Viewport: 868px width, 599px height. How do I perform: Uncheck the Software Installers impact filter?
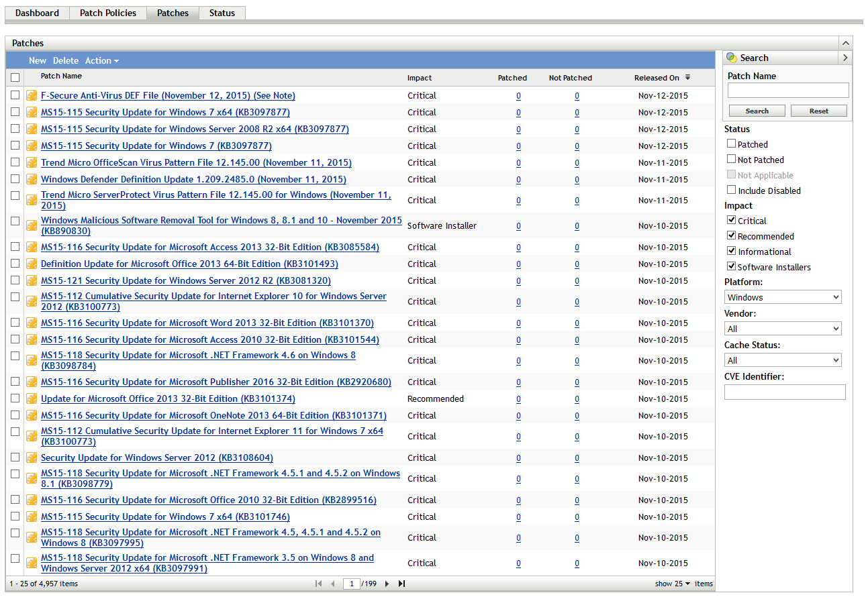(732, 266)
